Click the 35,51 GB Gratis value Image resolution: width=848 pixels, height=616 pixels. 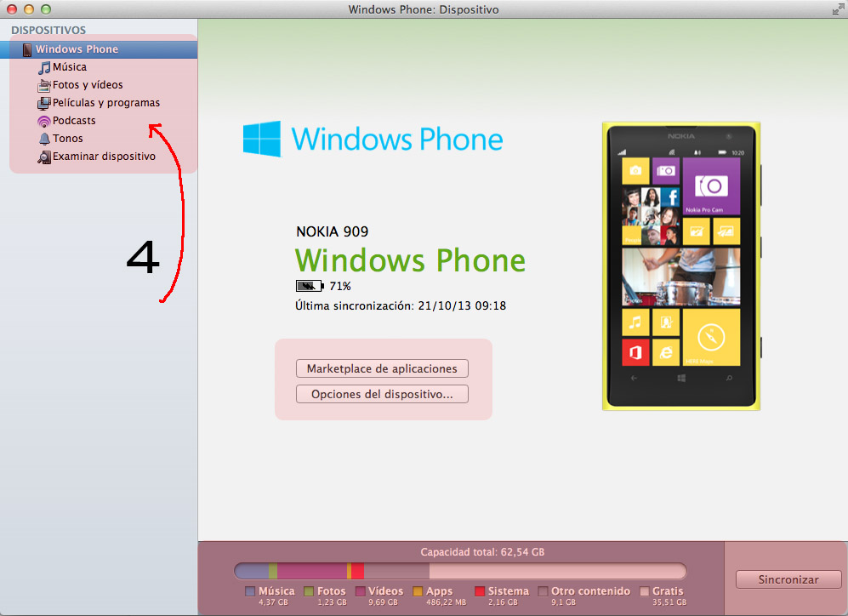[x=669, y=602]
